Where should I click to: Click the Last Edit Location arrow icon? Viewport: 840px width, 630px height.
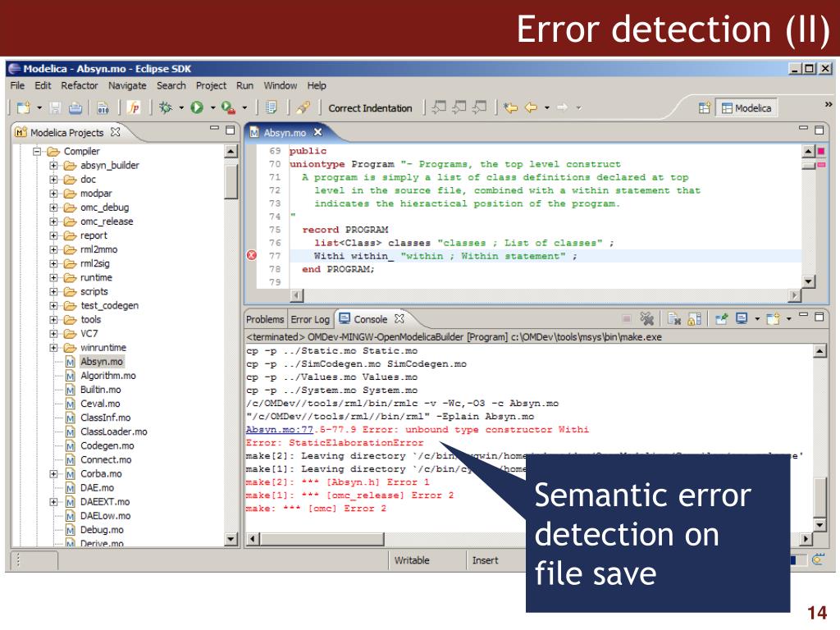point(510,107)
